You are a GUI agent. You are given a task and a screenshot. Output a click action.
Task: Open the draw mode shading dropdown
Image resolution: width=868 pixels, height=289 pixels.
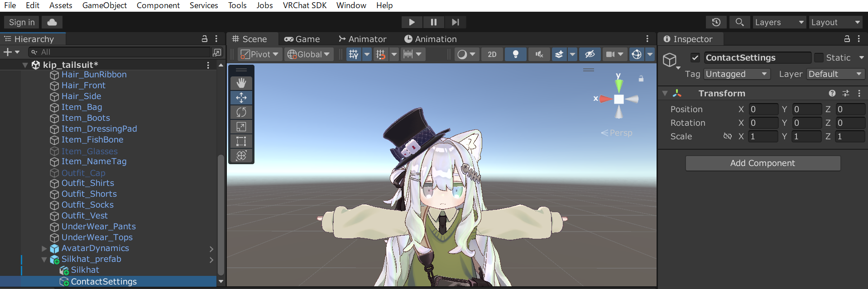466,54
